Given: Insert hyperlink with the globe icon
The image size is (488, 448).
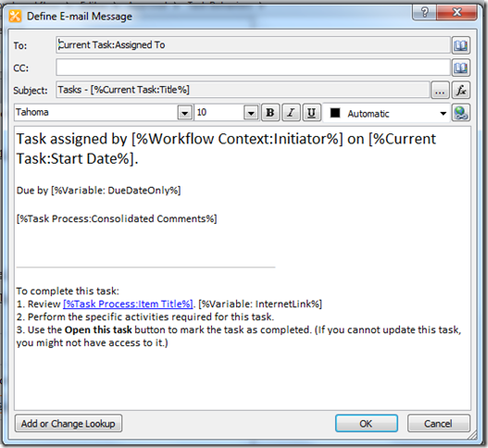Looking at the screenshot, I should 461,113.
